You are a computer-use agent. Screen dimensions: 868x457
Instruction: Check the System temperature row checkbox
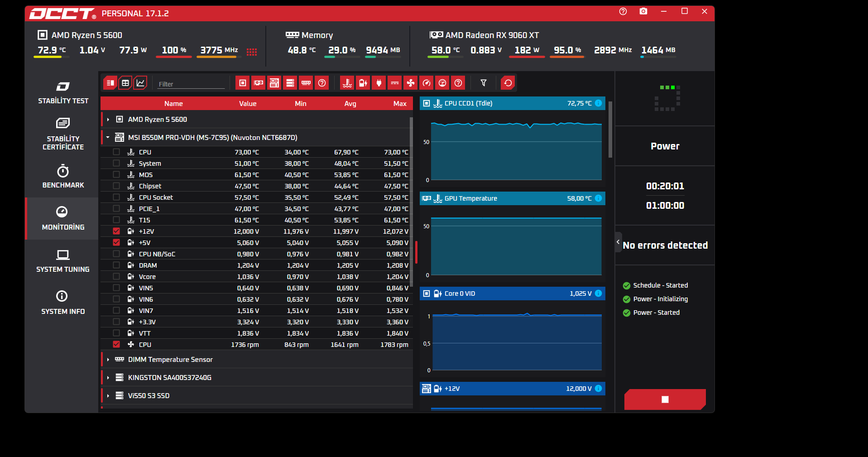pos(116,163)
